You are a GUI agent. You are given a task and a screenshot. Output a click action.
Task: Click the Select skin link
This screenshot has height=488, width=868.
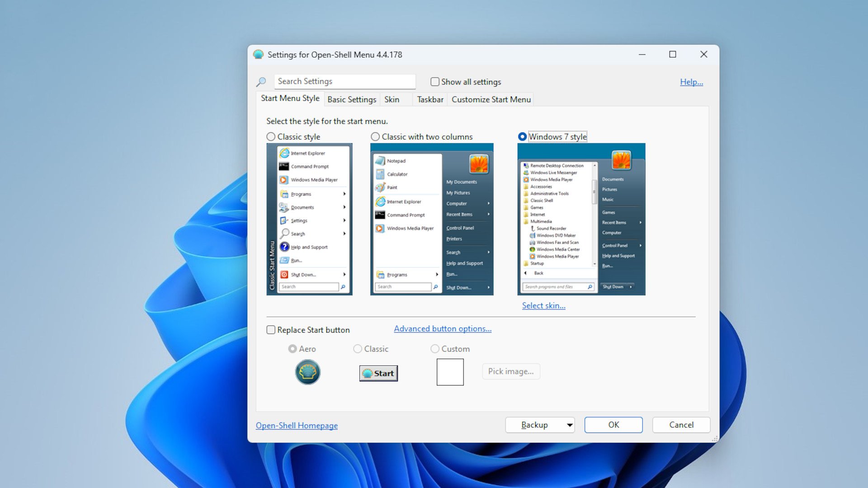coord(543,305)
